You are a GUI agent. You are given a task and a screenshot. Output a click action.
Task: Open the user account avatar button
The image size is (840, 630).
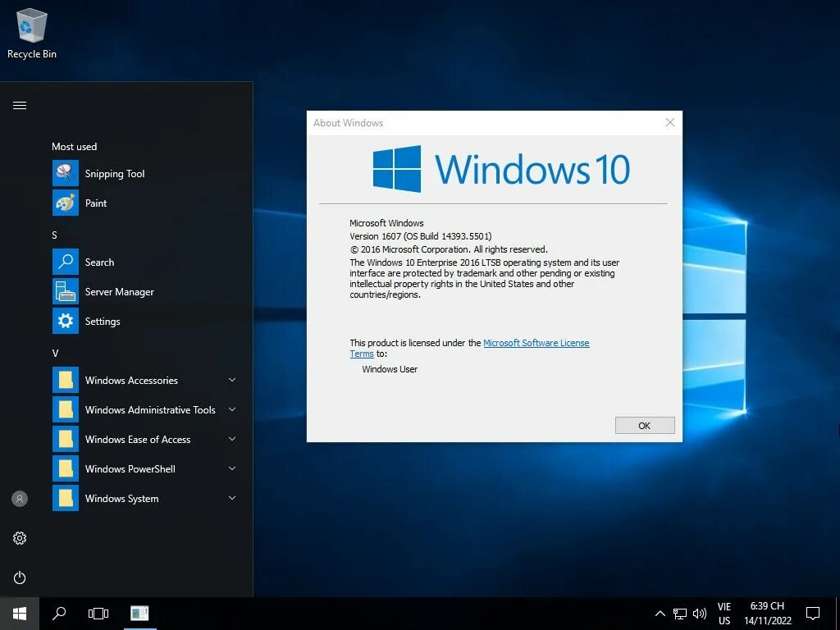point(20,499)
